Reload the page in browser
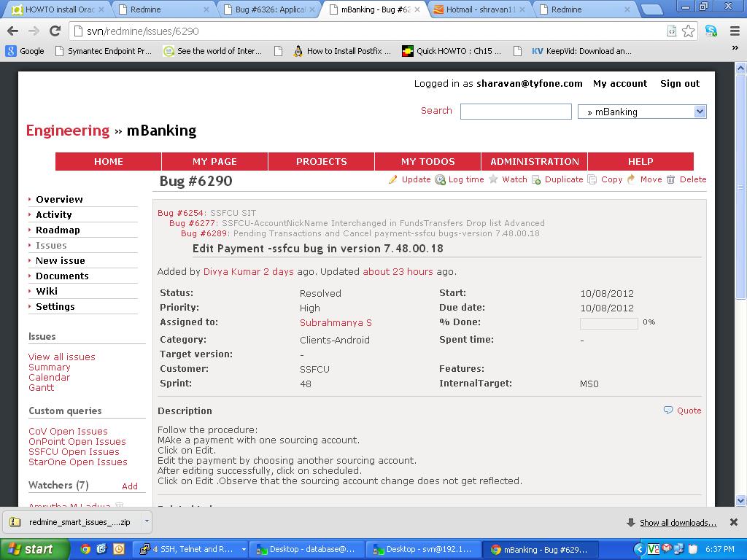This screenshot has width=747, height=560. (55, 31)
